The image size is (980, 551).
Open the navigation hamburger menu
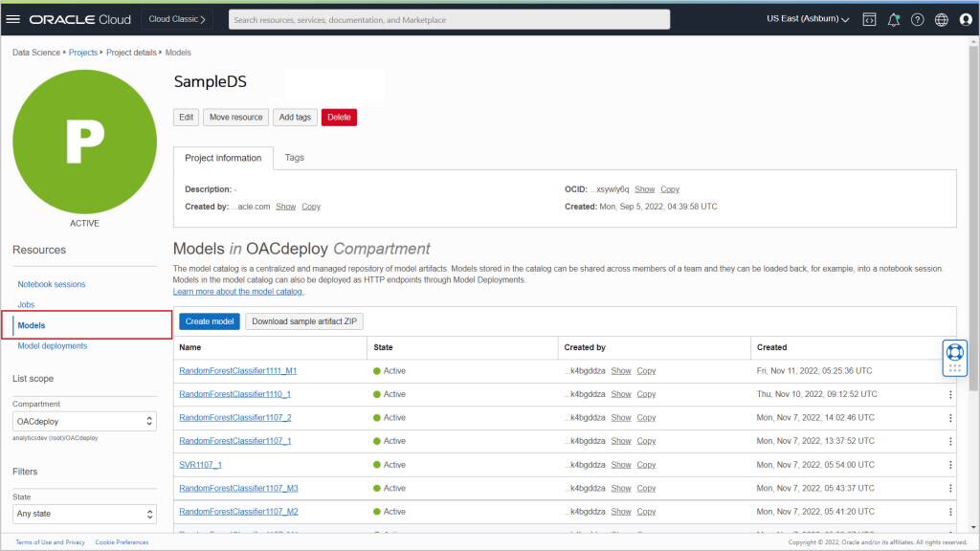[x=13, y=18]
